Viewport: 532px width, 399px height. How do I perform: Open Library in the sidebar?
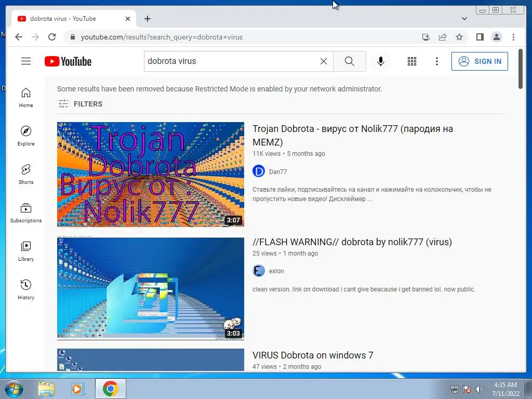(x=26, y=251)
